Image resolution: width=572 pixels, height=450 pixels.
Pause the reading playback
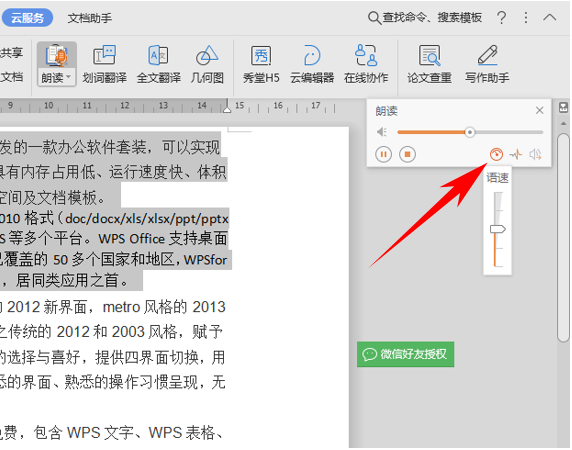tap(383, 154)
